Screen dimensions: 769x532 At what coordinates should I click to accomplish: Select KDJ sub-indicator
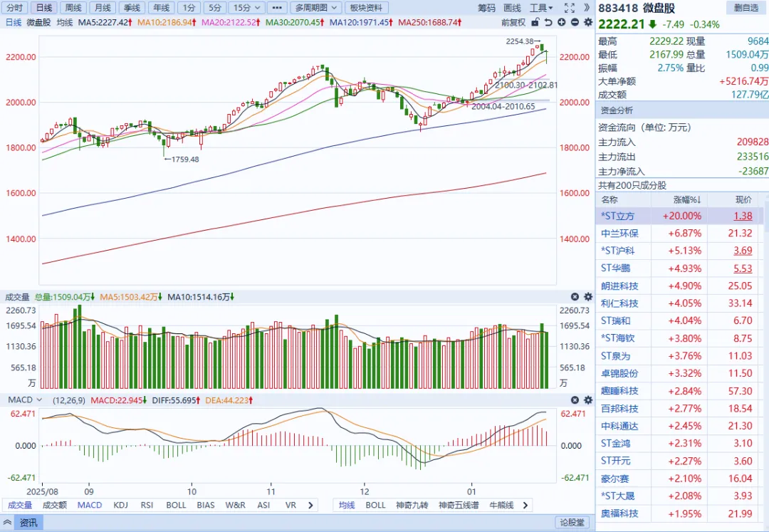120,505
